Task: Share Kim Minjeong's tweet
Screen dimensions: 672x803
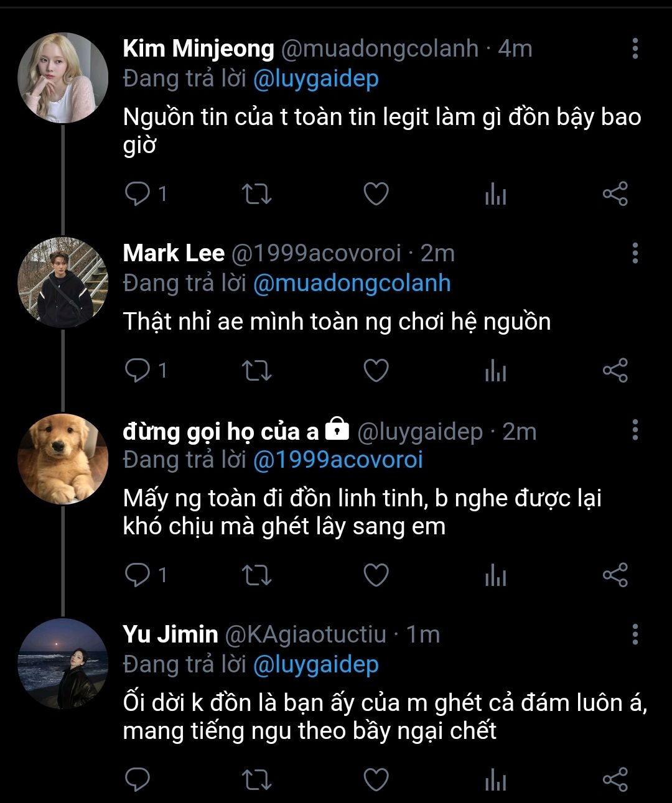Action: point(615,194)
